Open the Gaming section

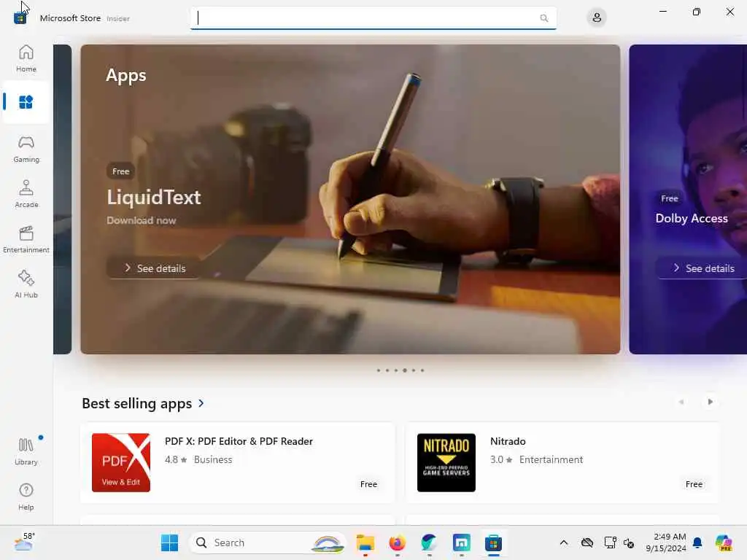(26, 149)
